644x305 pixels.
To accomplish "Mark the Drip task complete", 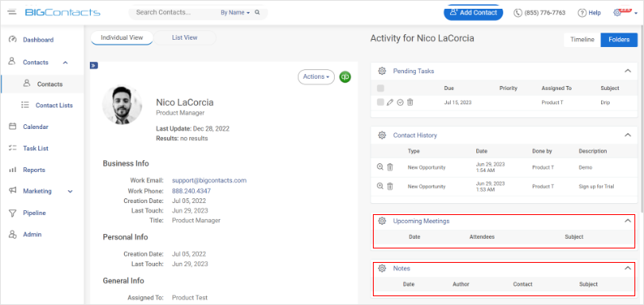I will (400, 102).
